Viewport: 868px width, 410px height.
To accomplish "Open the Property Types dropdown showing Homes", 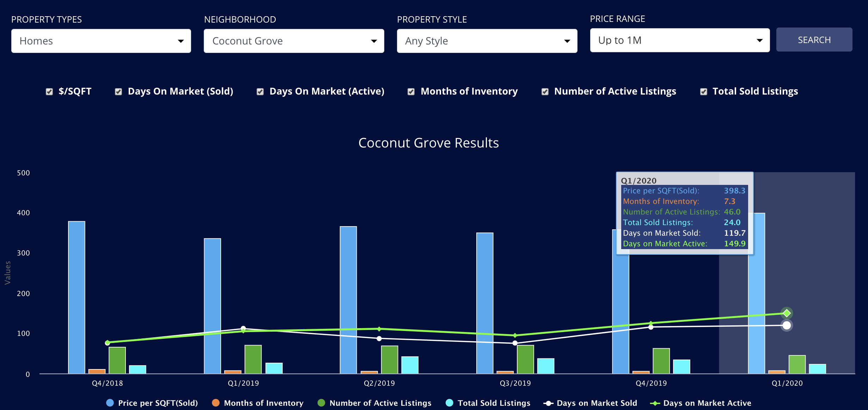I will pos(101,41).
